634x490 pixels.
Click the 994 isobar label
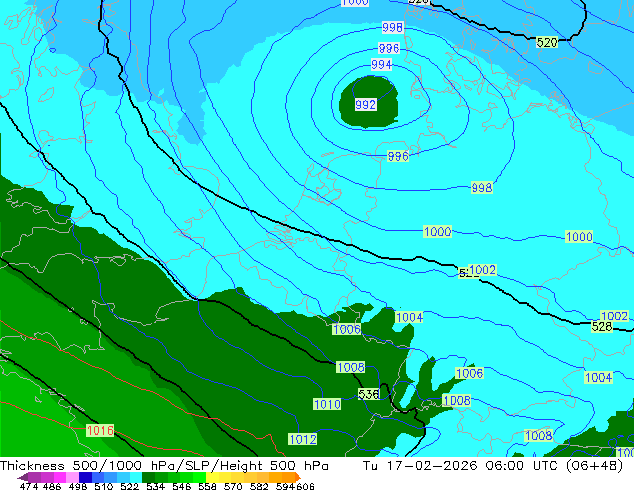point(381,64)
